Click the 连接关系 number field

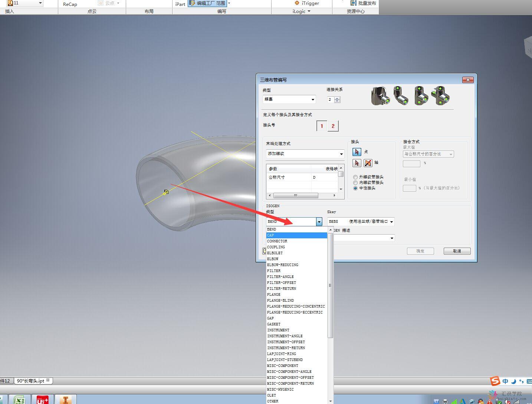[331, 100]
